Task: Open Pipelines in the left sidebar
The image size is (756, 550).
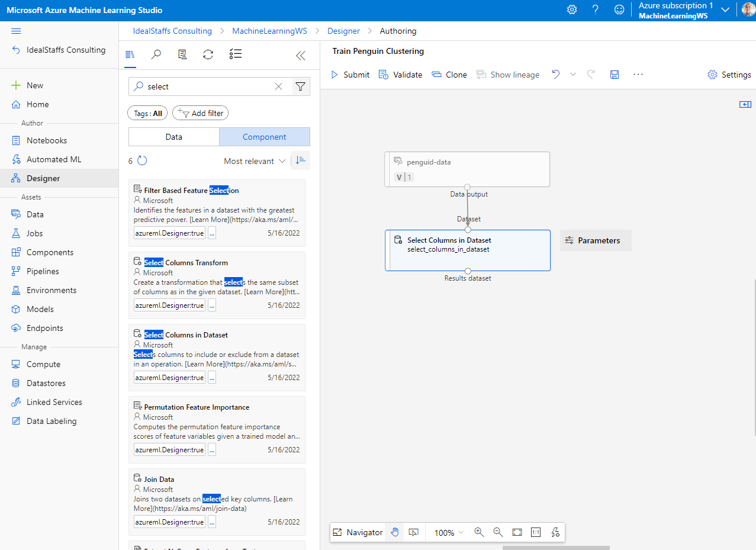Action: tap(43, 271)
